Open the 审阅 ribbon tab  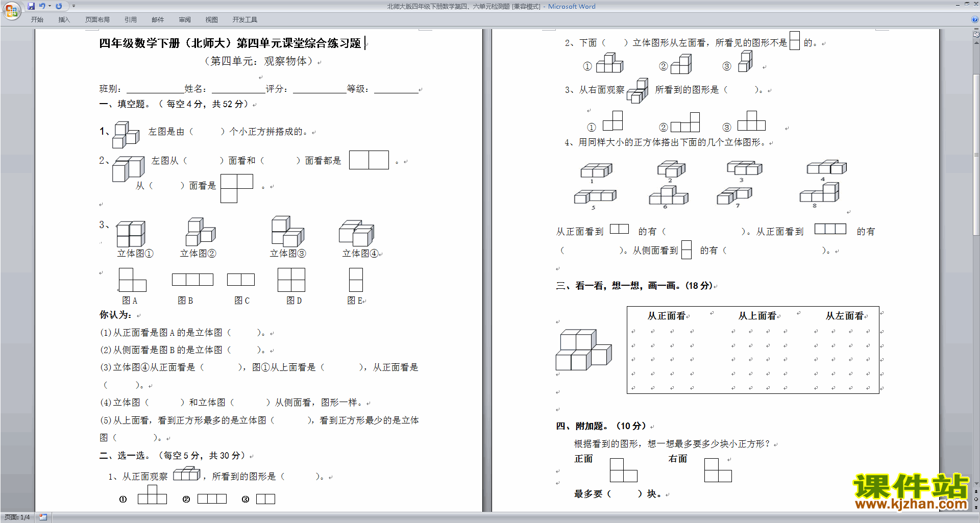coord(185,20)
